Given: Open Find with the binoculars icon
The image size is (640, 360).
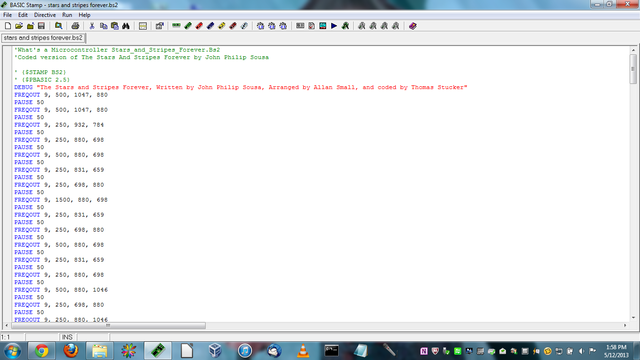Looking at the screenshot, I should [126, 26].
